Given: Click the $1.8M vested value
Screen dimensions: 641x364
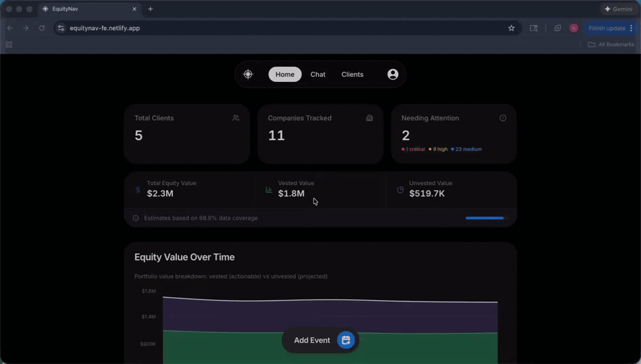Looking at the screenshot, I should [x=291, y=194].
